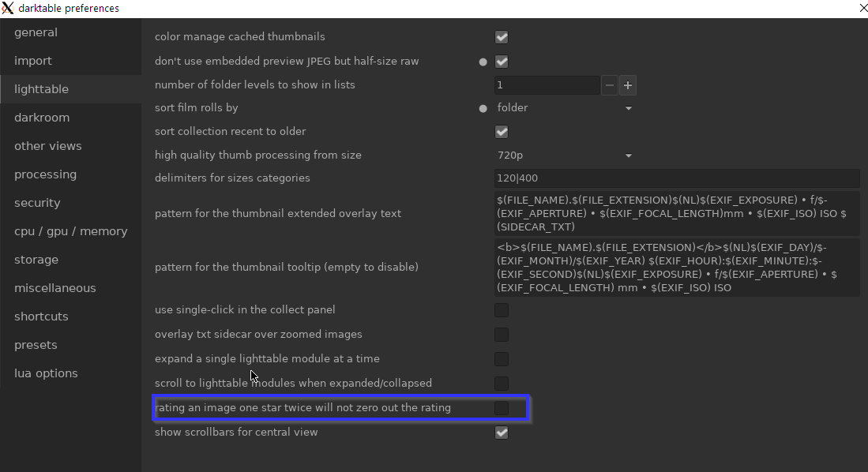Toggle color manage cached thumbnails
The image size is (868, 472).
point(501,36)
